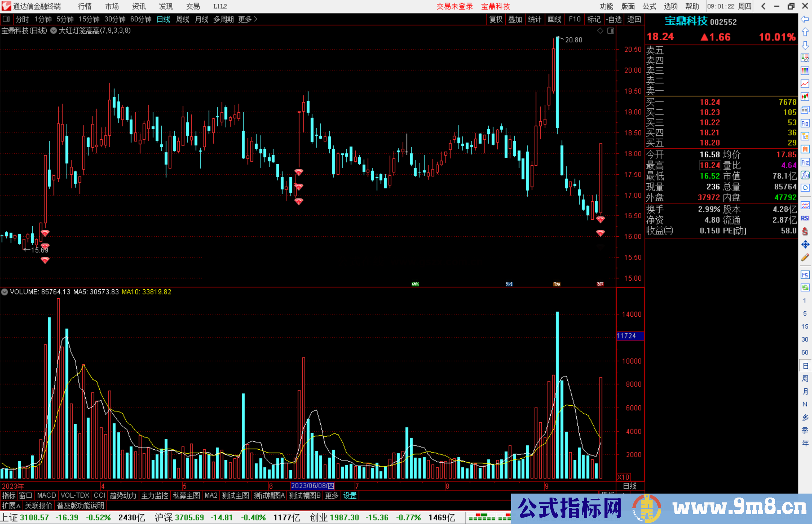Open the 资讯 menu

pos(139,6)
